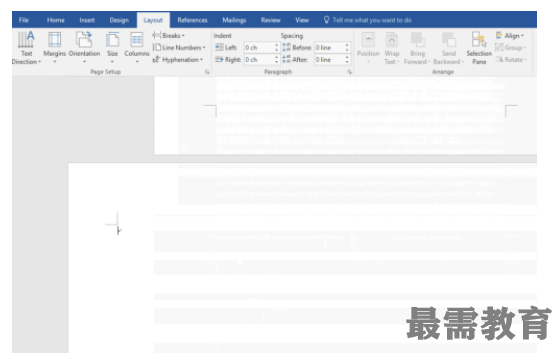Open the Position menu

click(x=368, y=48)
